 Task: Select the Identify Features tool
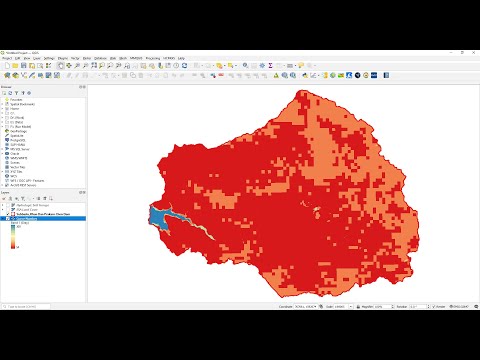(245, 66)
